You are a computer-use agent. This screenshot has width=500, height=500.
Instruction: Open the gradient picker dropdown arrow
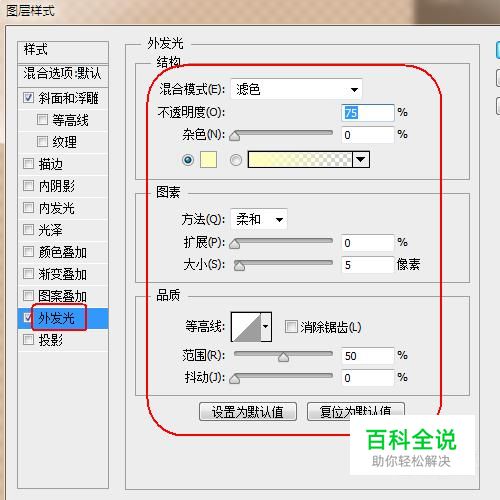[x=361, y=159]
